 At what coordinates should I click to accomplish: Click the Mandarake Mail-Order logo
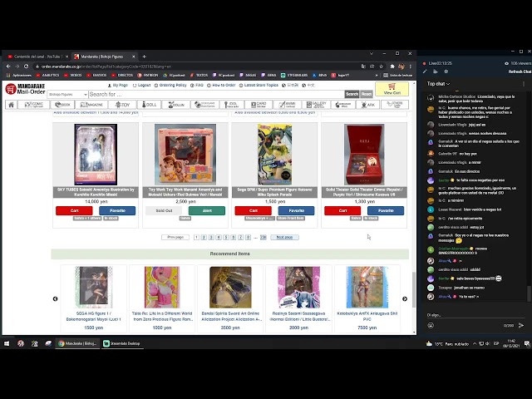pos(26,89)
